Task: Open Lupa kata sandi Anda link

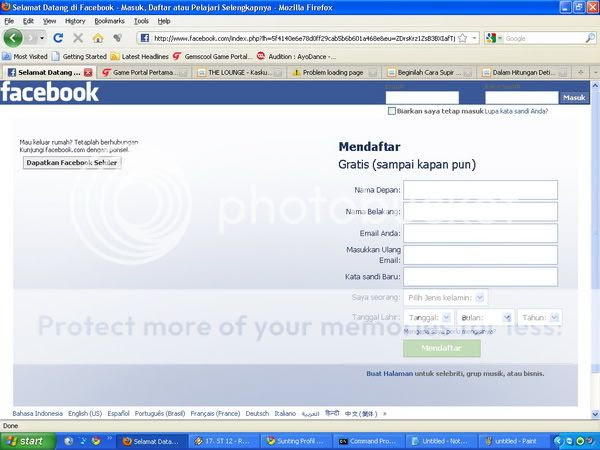Action: (516, 111)
